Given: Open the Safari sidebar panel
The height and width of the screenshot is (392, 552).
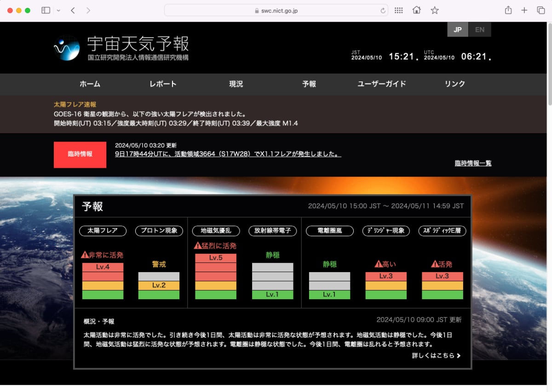Looking at the screenshot, I should (46, 10).
